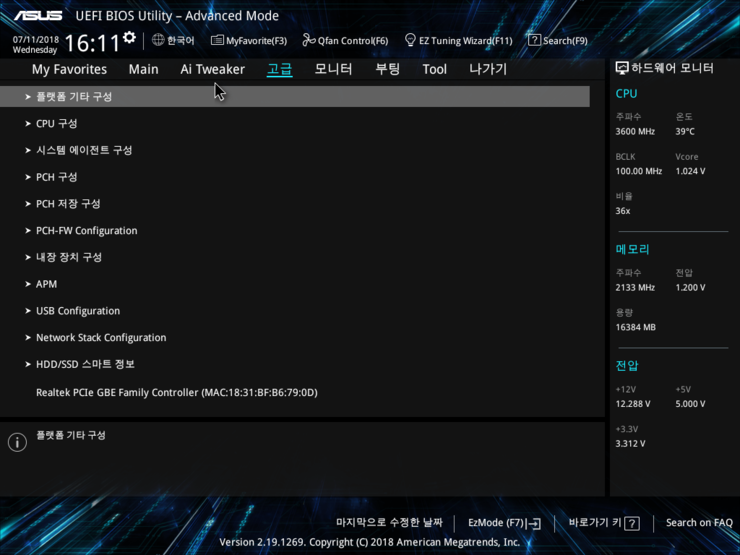
Task: Switch to My Favorites tab
Action: coord(69,69)
